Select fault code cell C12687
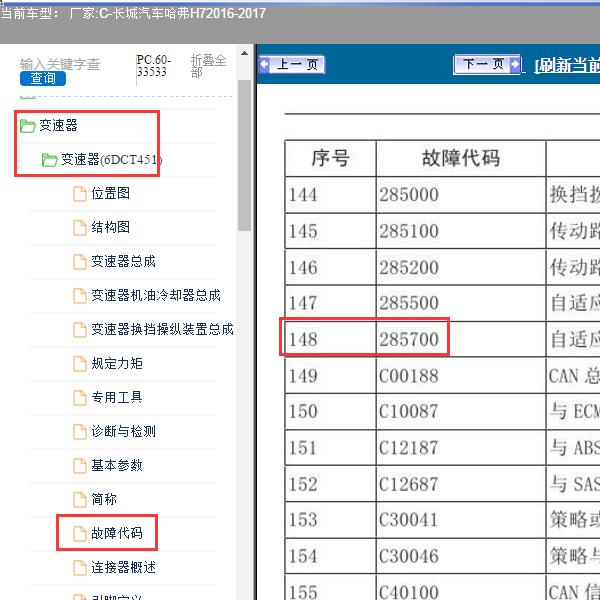This screenshot has width=600, height=600. (x=461, y=484)
